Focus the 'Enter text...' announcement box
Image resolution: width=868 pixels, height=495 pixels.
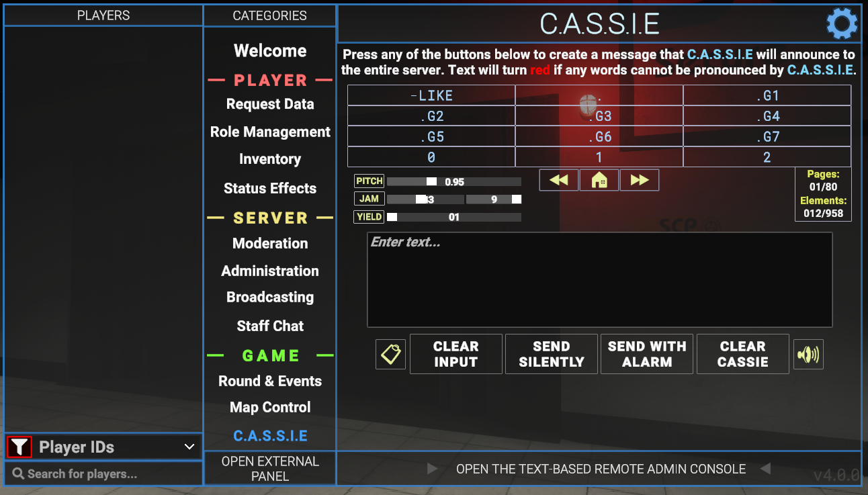tap(600, 279)
